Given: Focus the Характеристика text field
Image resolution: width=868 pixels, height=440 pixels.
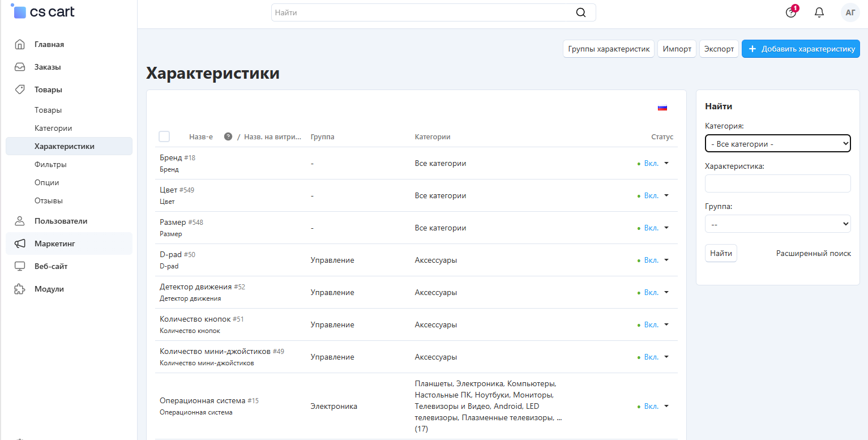Looking at the screenshot, I should pyautogui.click(x=777, y=183).
